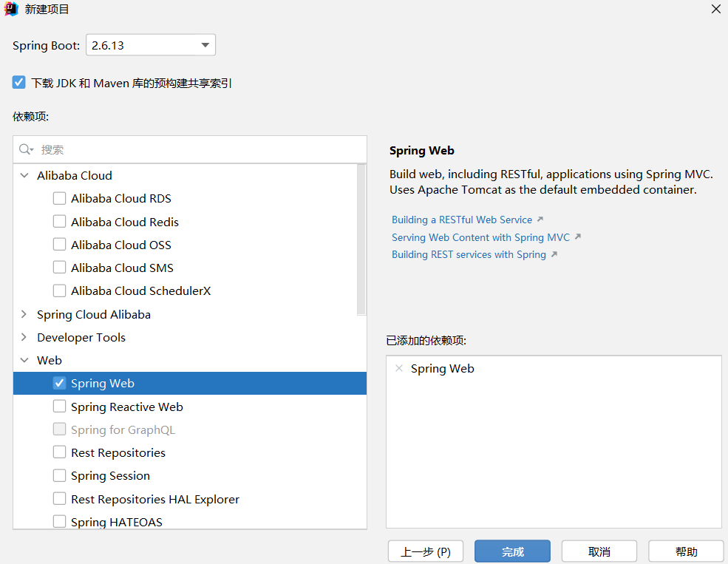
Task: Select the Alibaba Cloud category label
Action: click(x=75, y=175)
